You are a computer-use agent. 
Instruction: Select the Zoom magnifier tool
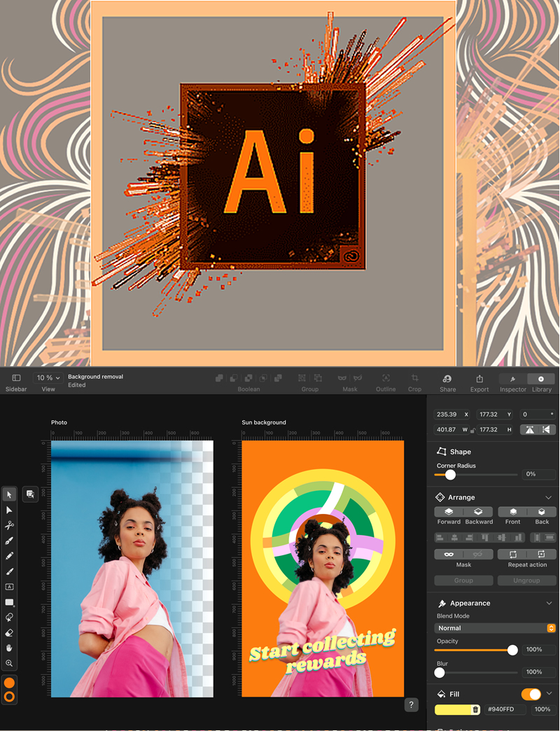click(9, 663)
